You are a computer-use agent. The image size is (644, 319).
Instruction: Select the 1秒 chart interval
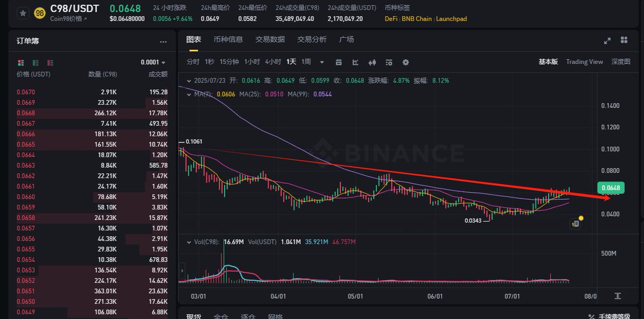coord(210,62)
